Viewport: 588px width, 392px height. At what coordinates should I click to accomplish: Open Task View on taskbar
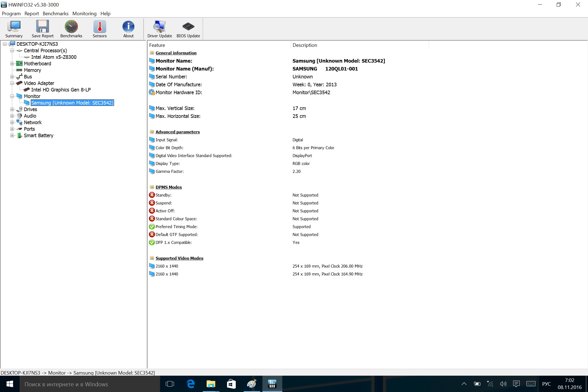170,384
